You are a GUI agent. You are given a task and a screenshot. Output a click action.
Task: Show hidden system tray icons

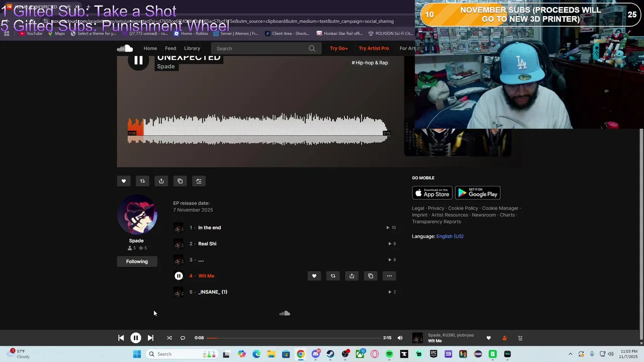(570, 354)
